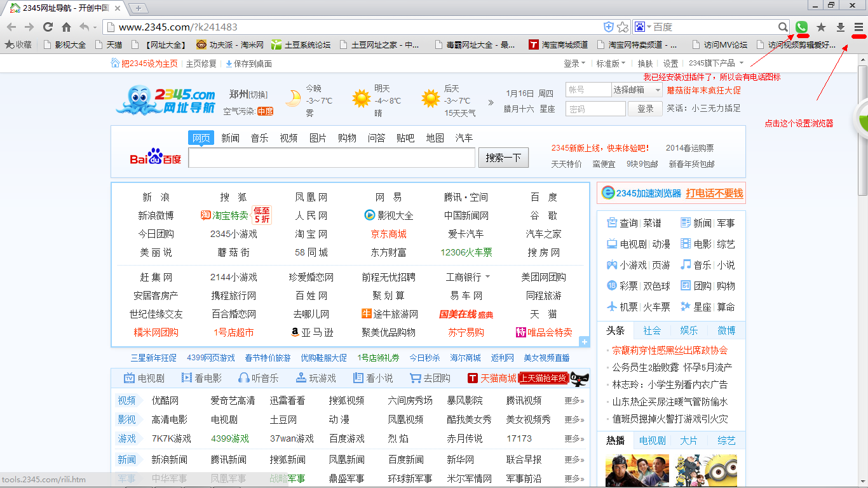The image size is (868, 488).
Task: Click the 团购 sidebar icon
Action: tap(686, 286)
